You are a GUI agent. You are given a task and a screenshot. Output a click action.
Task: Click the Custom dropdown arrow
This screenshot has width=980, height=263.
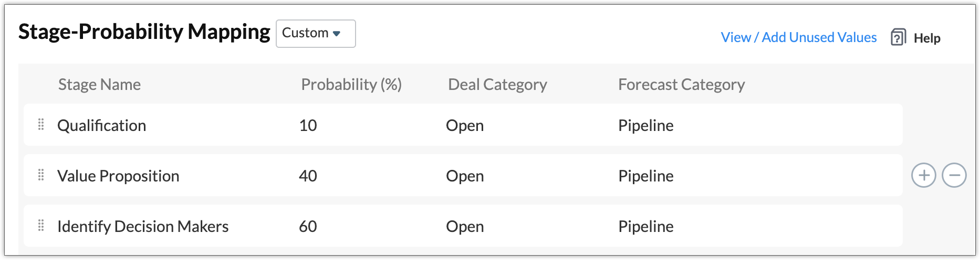337,34
